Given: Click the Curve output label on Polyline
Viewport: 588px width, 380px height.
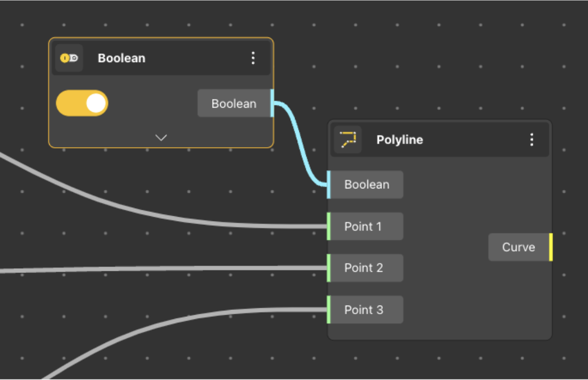Looking at the screenshot, I should click(518, 247).
